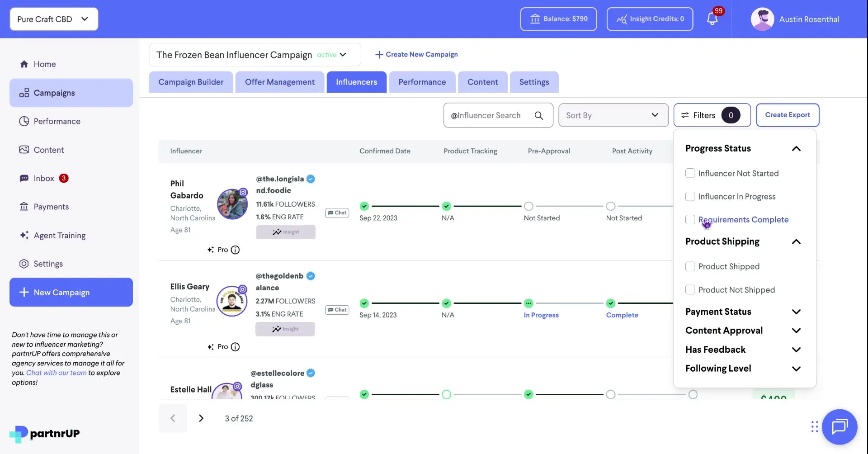
Task: Open Chat with our team link
Action: (56, 373)
